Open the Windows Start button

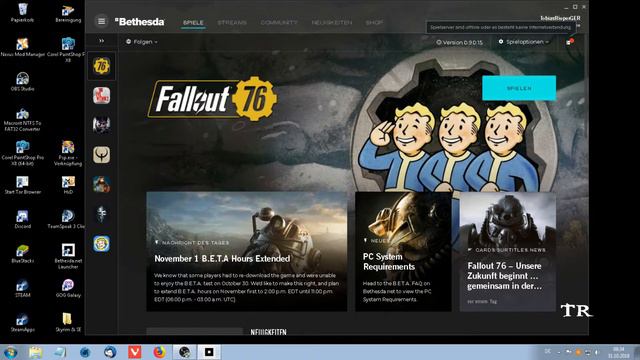coord(10,352)
